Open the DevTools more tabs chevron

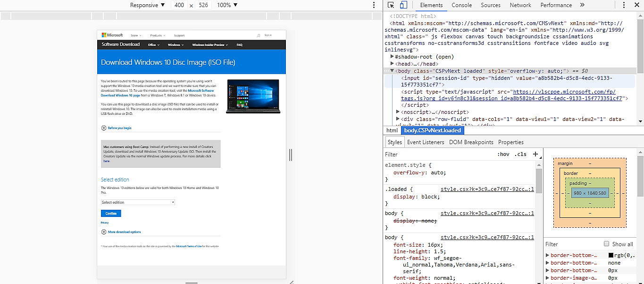582,5
